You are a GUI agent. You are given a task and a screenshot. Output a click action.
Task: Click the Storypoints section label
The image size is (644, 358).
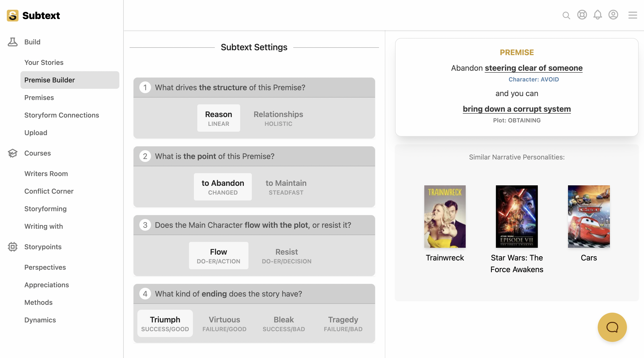43,247
